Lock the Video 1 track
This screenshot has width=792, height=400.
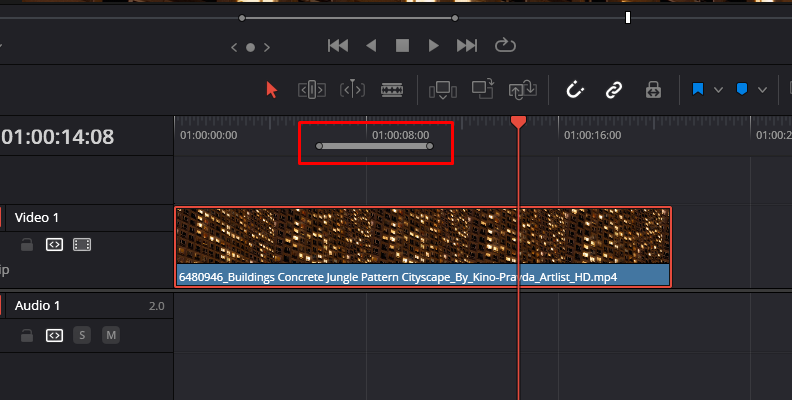[27, 245]
